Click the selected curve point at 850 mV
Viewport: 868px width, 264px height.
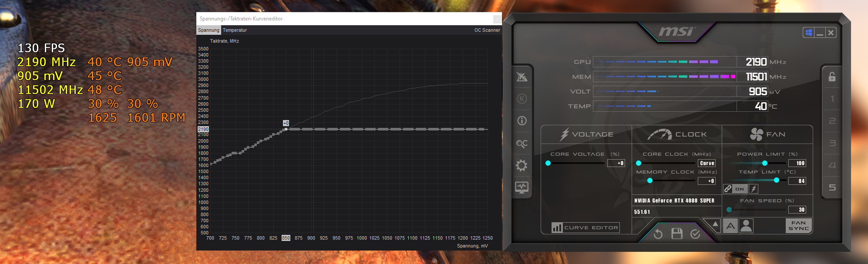click(x=286, y=129)
